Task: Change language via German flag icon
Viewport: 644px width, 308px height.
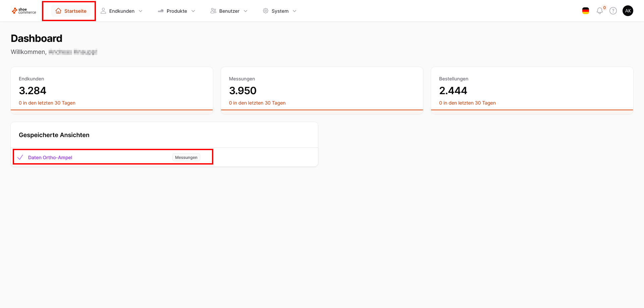Action: point(586,11)
